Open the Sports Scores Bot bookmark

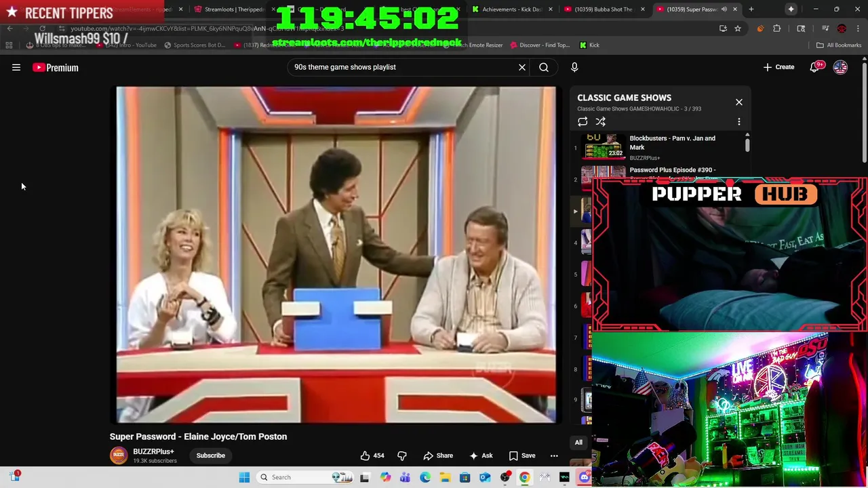pyautogui.click(x=195, y=45)
